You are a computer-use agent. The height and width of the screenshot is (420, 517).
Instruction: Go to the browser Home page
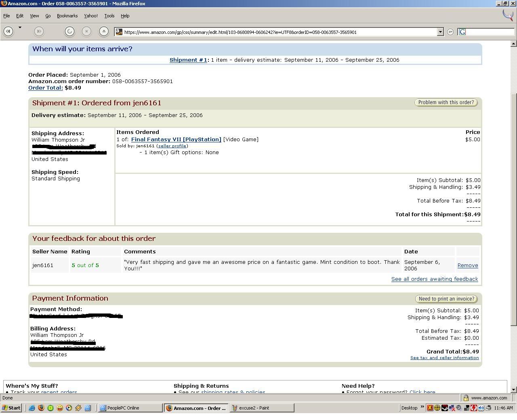tap(104, 31)
